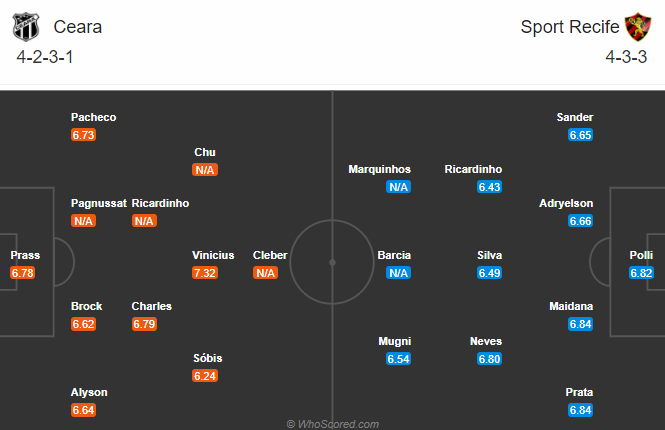665x430 pixels.
Task: Click goalkeeper Polli's 6.82 rating badge
Action: pyautogui.click(x=641, y=273)
